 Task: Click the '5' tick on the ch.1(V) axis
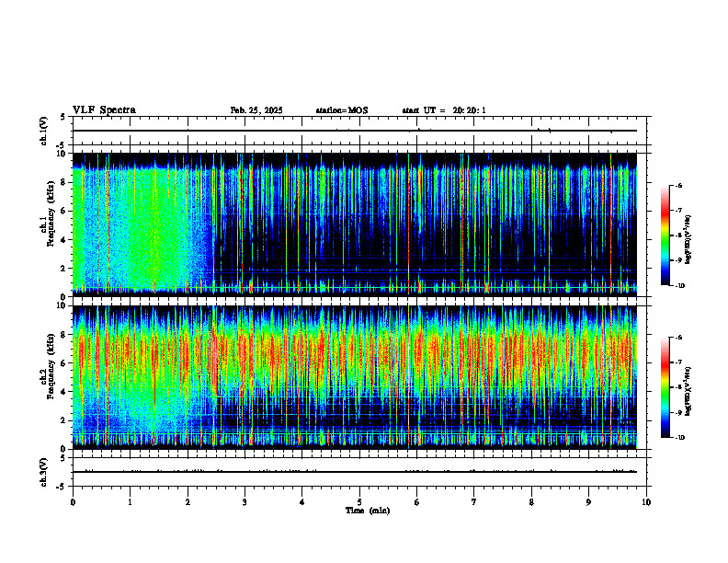pos(63,117)
